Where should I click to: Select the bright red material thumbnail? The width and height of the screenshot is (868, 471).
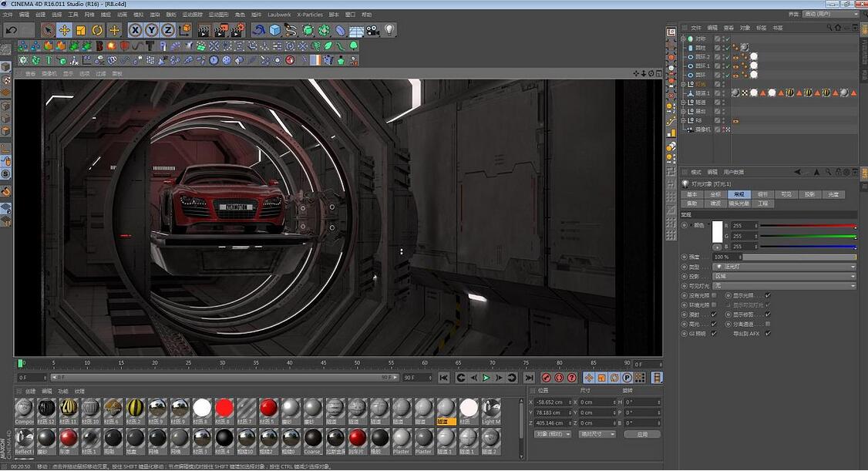coord(224,408)
